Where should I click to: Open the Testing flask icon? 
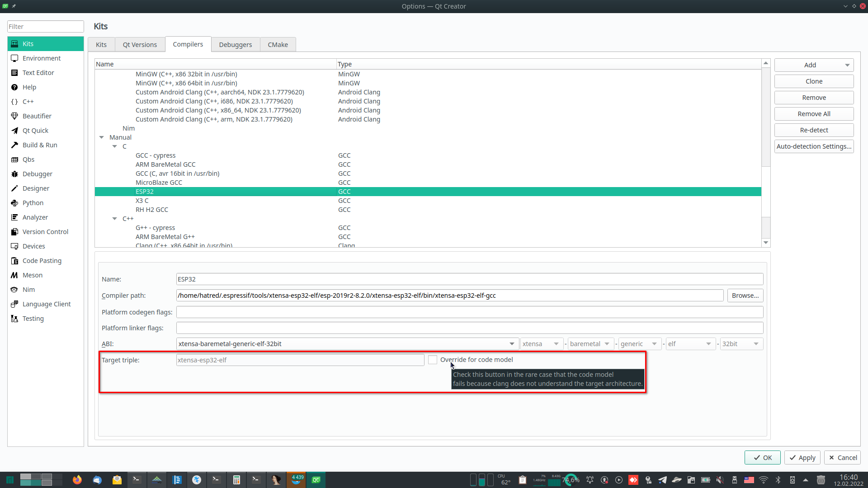tap(14, 319)
